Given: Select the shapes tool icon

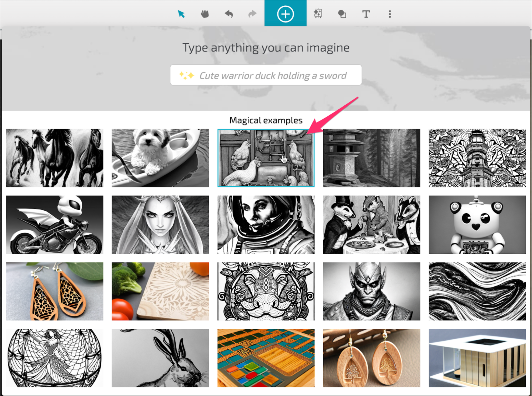Looking at the screenshot, I should (x=342, y=14).
